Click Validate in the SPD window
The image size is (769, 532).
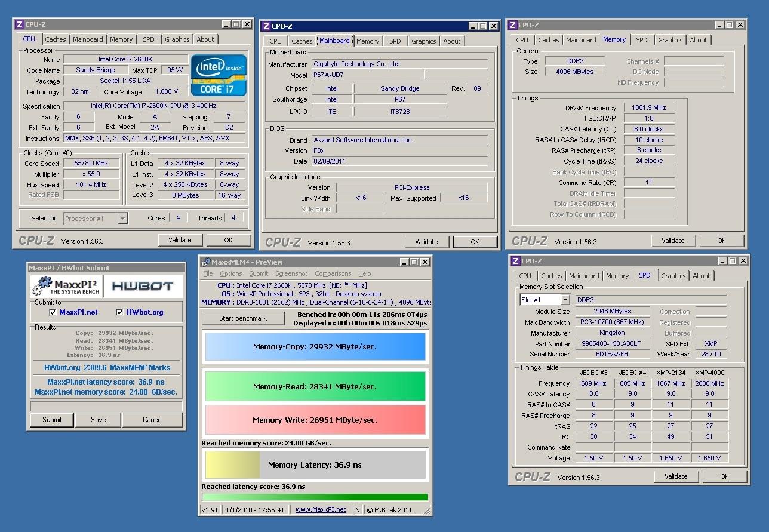pos(676,476)
